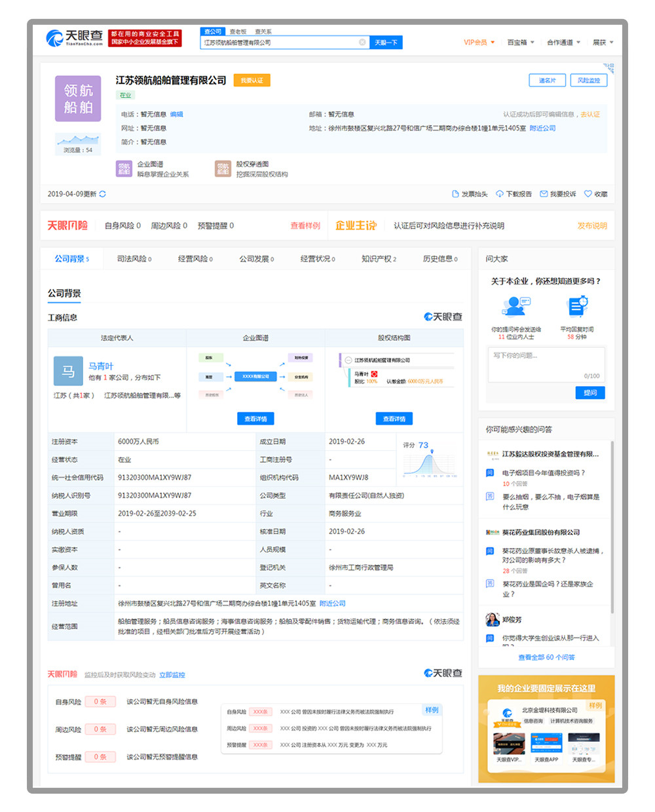Viewport: 655px width, 812px height.
Task: Click the 写下你的问题 text area
Action: click(x=546, y=364)
